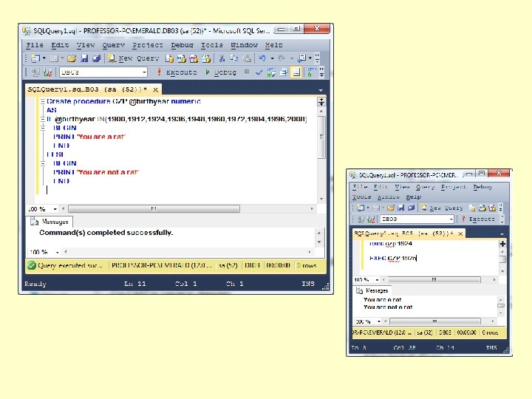The width and height of the screenshot is (532, 399).
Task: Select Messages tab in small window
Action: tap(372, 291)
